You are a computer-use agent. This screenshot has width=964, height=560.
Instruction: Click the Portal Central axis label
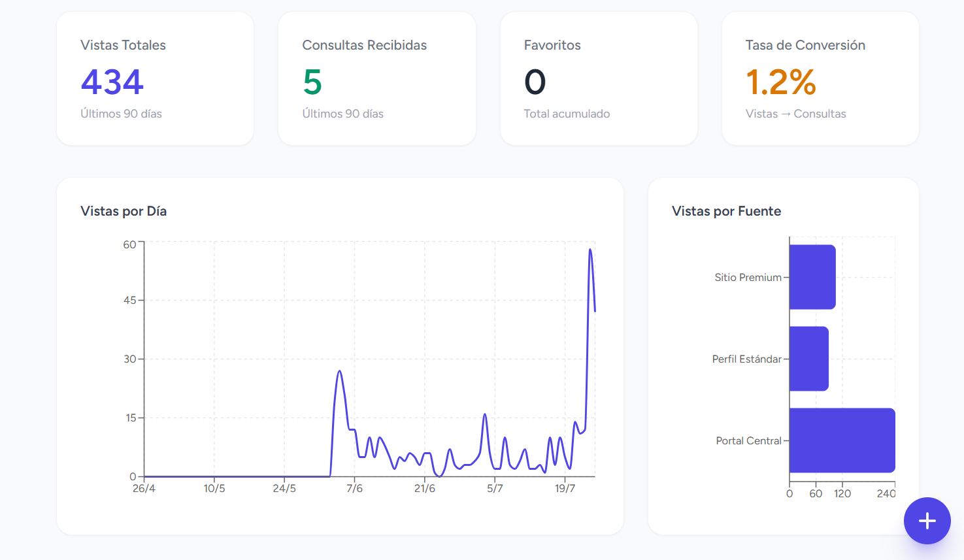coord(748,440)
